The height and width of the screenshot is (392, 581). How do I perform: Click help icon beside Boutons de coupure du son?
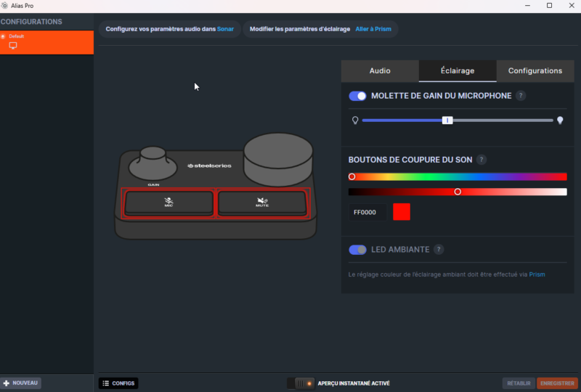(482, 160)
